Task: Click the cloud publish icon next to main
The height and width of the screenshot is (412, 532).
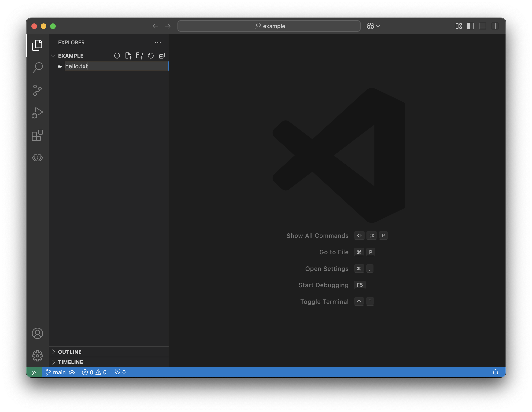Action: (x=72, y=372)
